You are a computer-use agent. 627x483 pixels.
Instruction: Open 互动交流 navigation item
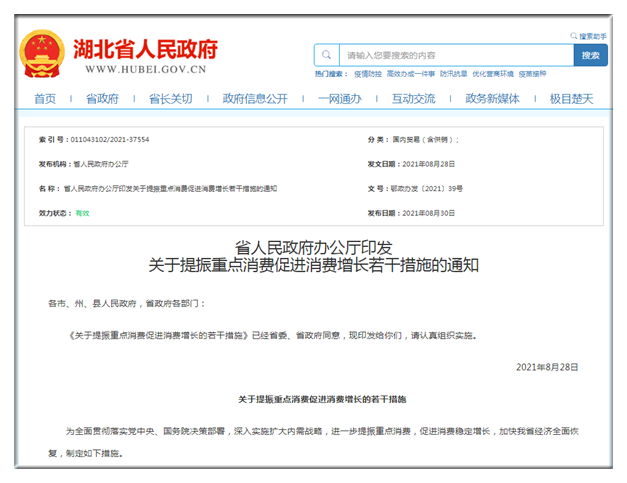(x=413, y=98)
